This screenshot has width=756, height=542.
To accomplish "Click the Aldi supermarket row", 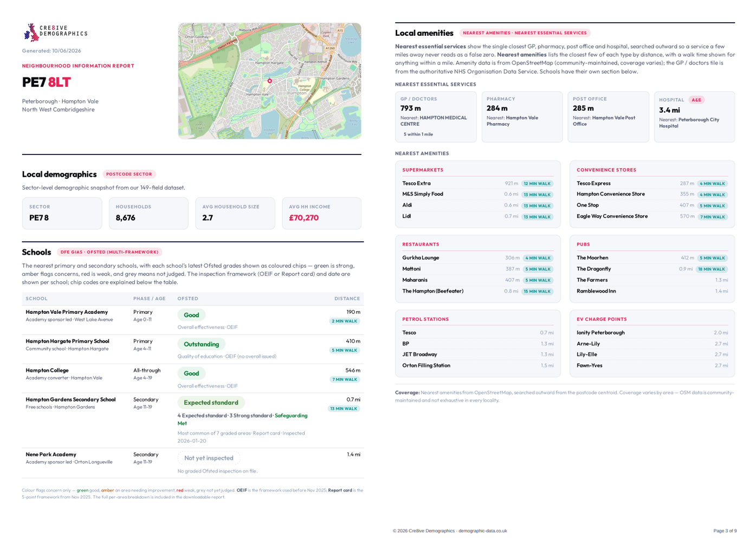I will click(478, 205).
